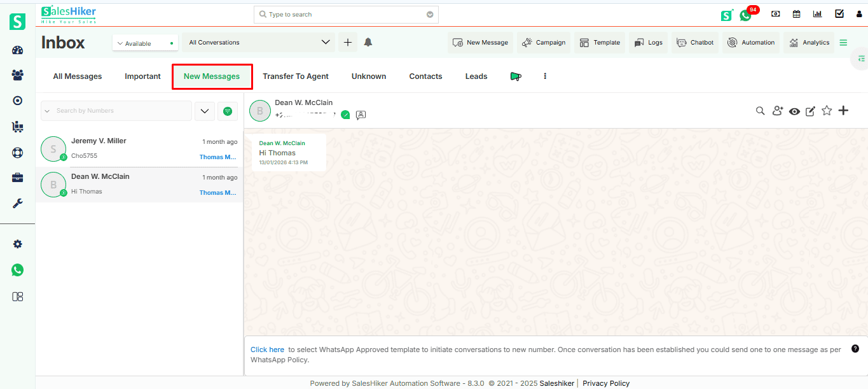The width and height of the screenshot is (868, 389).
Task: Star the Dean W. McClain conversation
Action: pos(827,111)
